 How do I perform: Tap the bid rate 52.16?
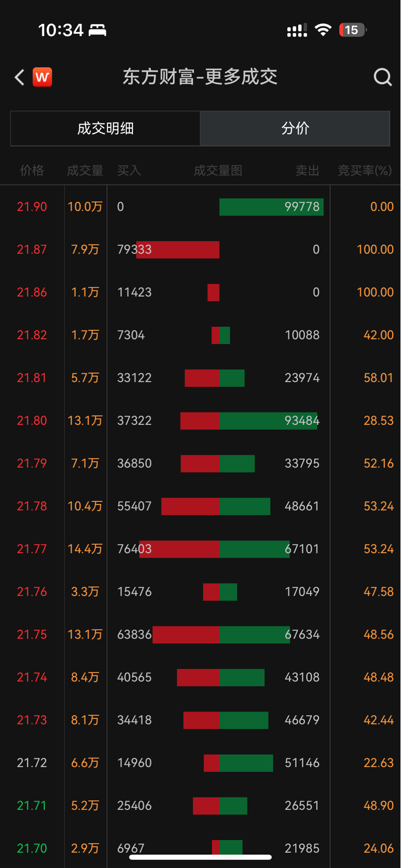coord(379,463)
